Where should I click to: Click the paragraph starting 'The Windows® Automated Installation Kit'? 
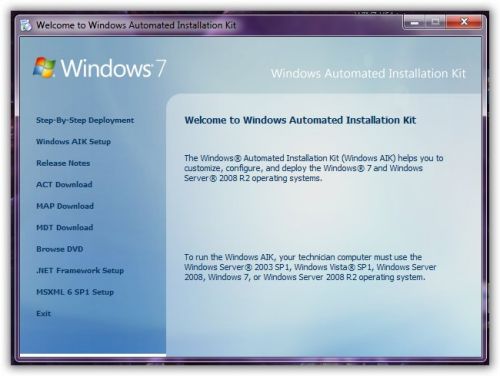(314, 168)
